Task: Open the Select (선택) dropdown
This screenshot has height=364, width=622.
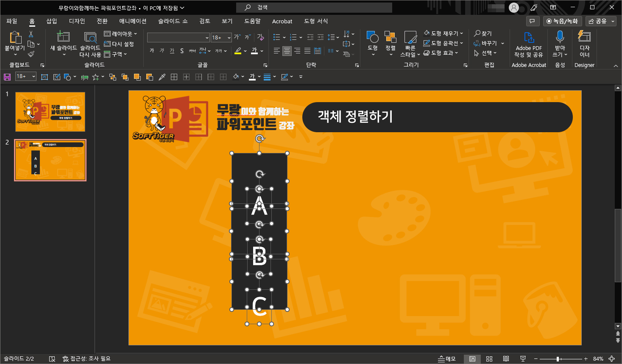Action: click(485, 53)
